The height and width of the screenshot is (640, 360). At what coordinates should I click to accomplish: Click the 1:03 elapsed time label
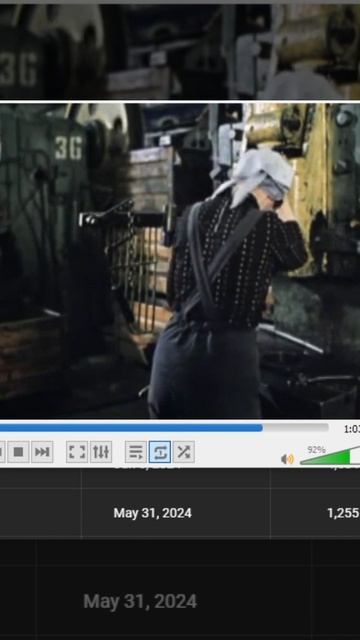pos(351,429)
